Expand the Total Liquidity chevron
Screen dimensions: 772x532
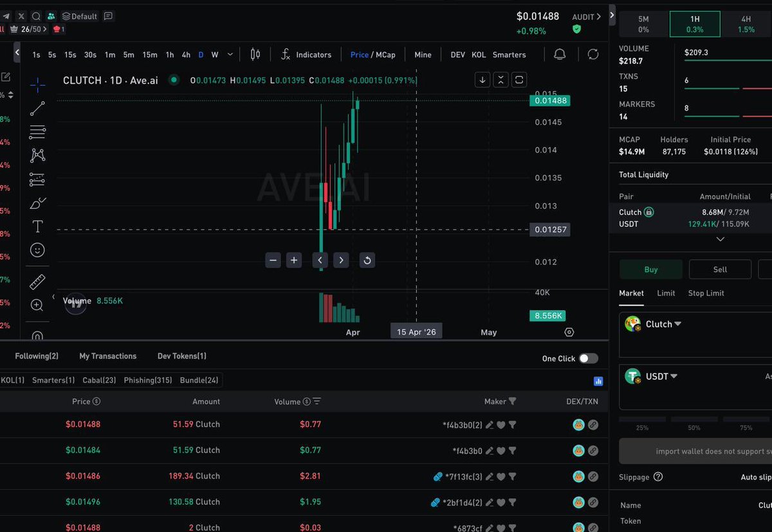click(721, 239)
